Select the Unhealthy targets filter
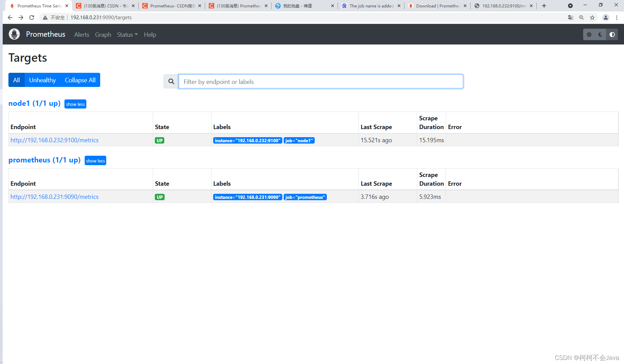The image size is (624, 364). [x=42, y=80]
